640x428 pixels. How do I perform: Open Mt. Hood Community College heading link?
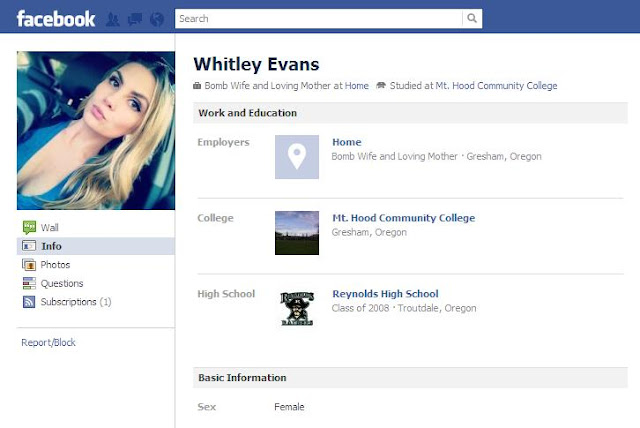403,218
